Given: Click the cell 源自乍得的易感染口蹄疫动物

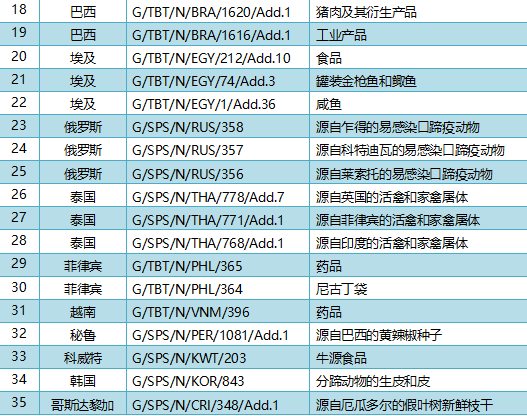Looking at the screenshot, I should (398, 127).
